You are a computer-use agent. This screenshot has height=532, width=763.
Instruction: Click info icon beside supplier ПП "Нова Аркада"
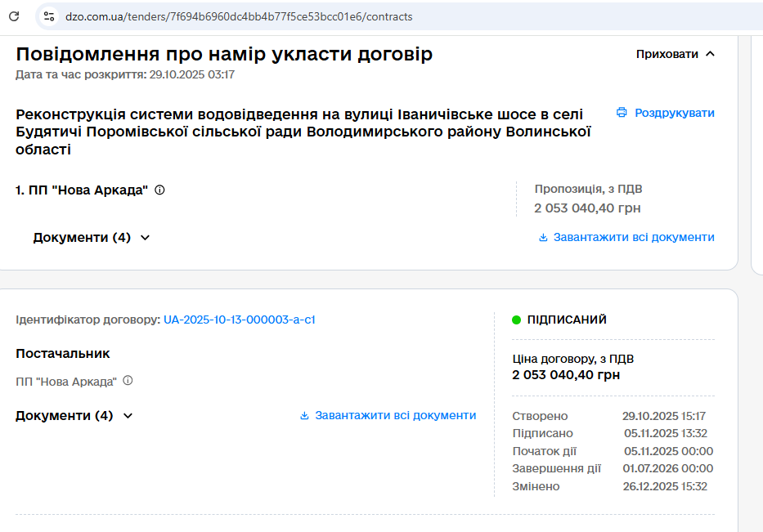click(128, 381)
